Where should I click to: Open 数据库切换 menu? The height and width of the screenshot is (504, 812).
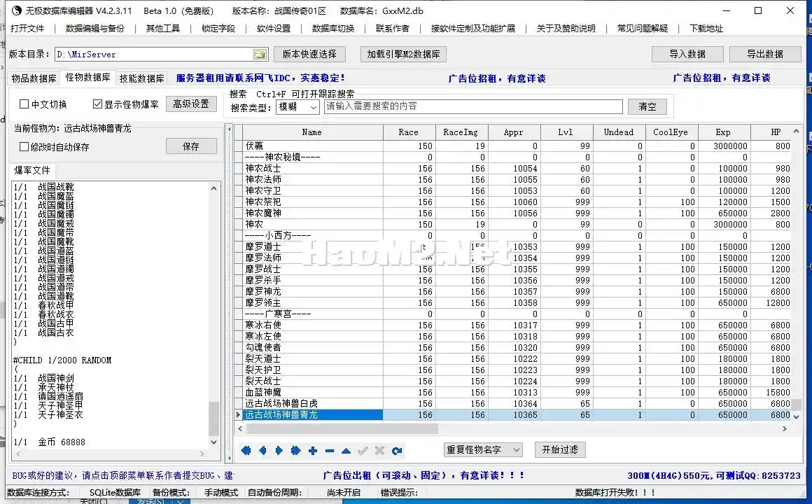click(333, 29)
